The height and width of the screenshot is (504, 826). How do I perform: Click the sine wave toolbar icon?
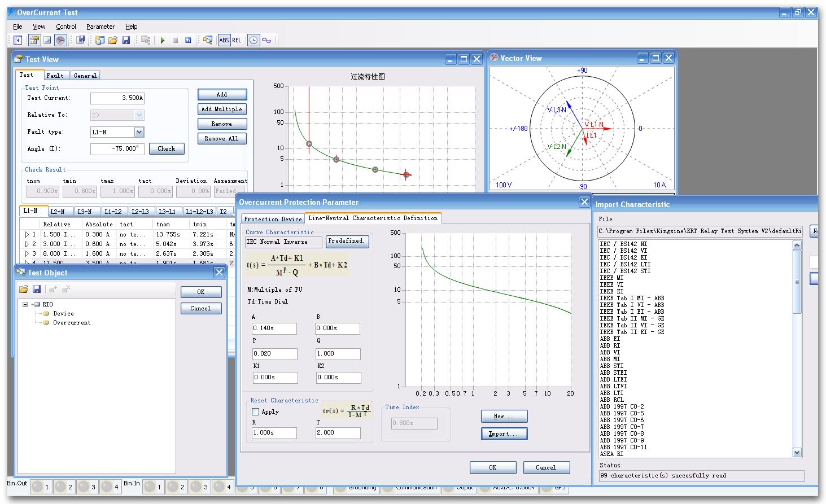(266, 41)
